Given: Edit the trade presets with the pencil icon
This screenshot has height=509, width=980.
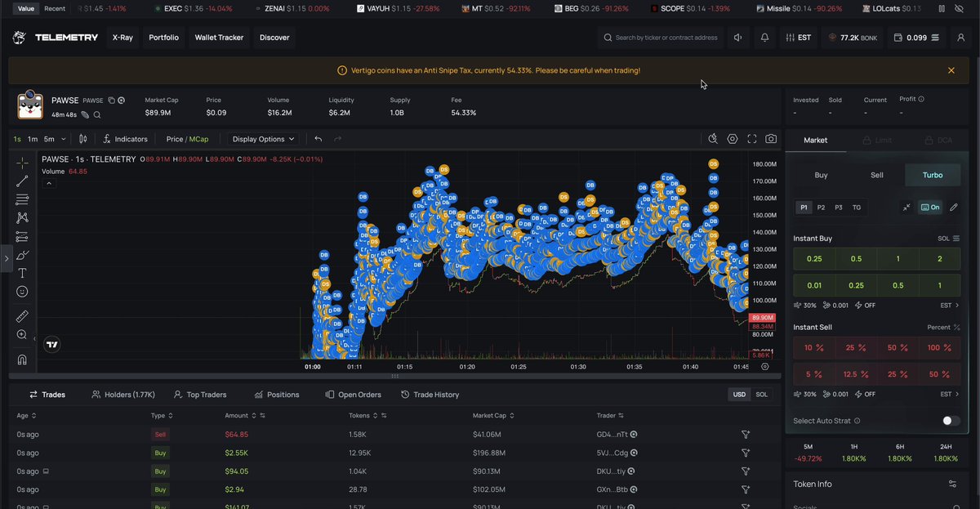Looking at the screenshot, I should point(953,208).
